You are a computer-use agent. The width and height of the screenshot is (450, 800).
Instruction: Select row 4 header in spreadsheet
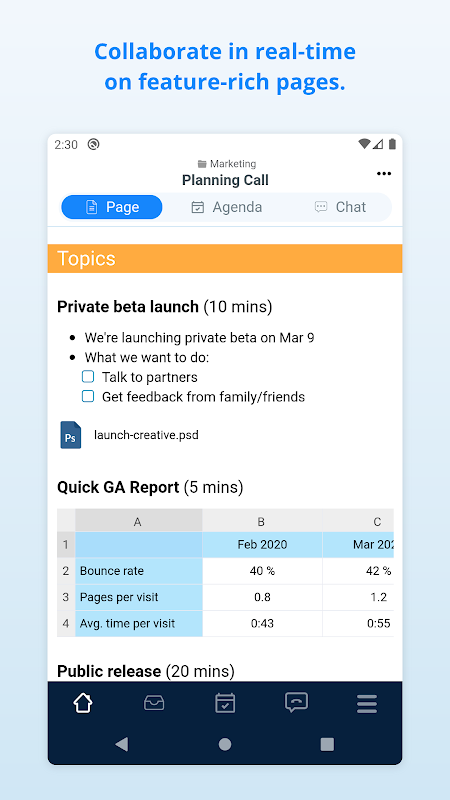coord(66,623)
